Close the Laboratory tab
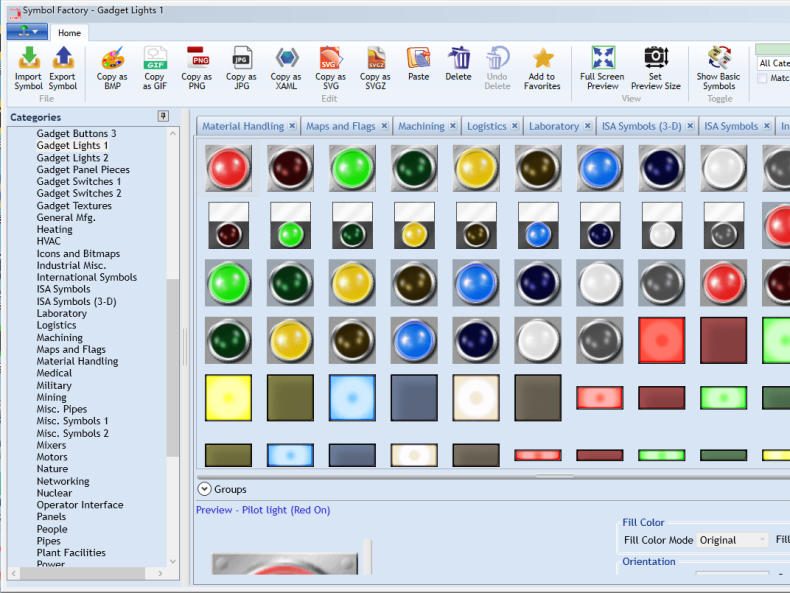Screen dimensions: 790x593 pyautogui.click(x=587, y=125)
